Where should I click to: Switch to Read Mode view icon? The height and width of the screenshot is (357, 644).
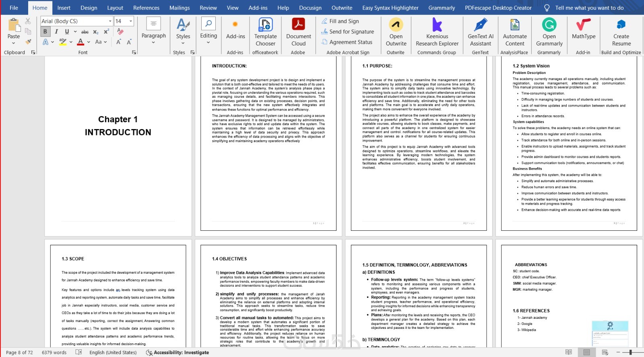(x=569, y=352)
